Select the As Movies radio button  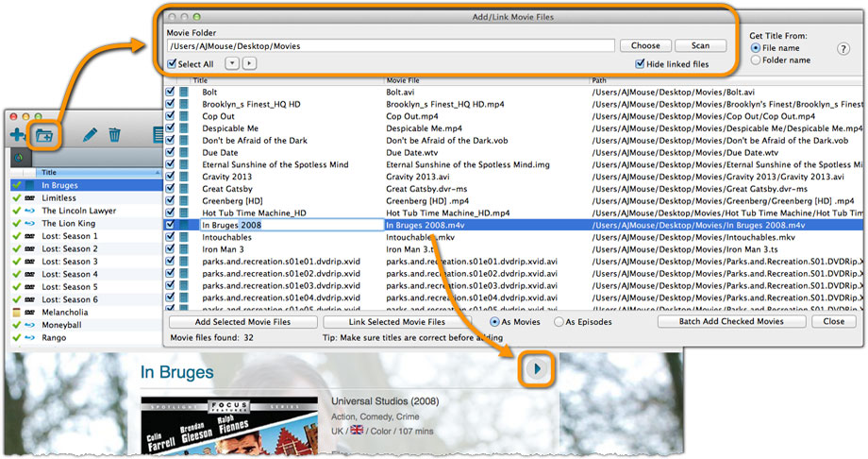[494, 321]
